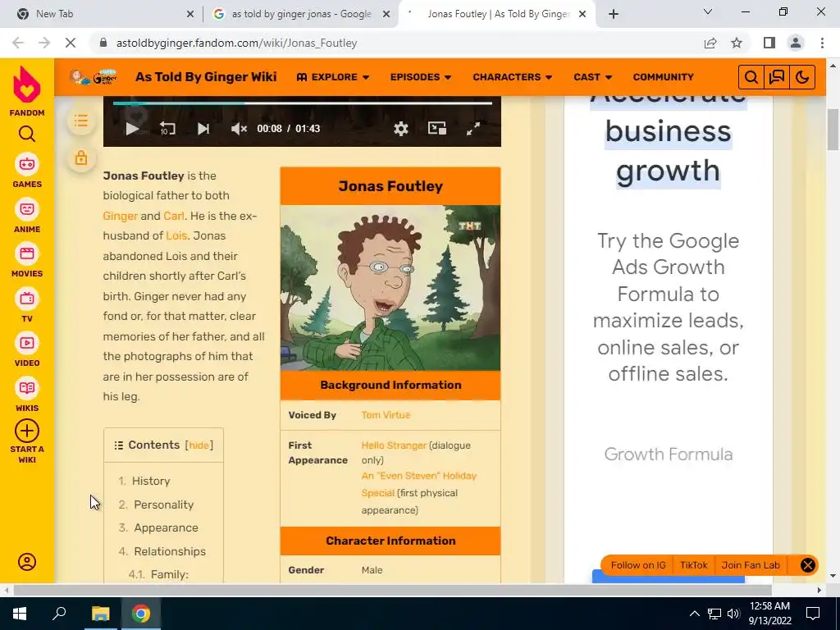This screenshot has width=840, height=630.
Task: Click Follow on IG button
Action: pos(638,565)
